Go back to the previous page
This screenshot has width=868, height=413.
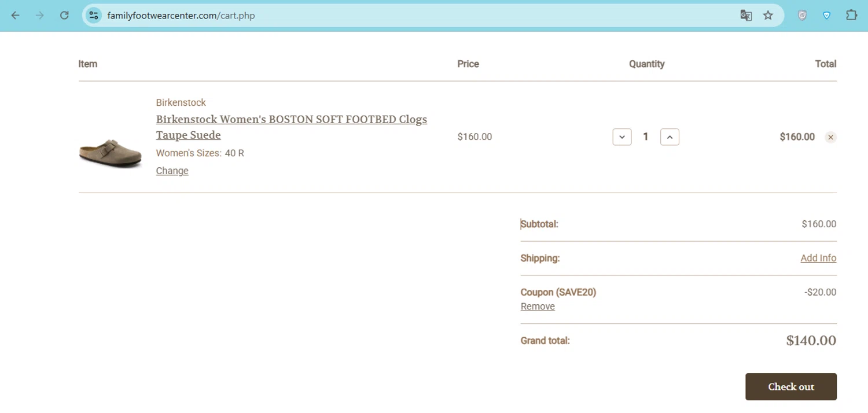[x=16, y=16]
